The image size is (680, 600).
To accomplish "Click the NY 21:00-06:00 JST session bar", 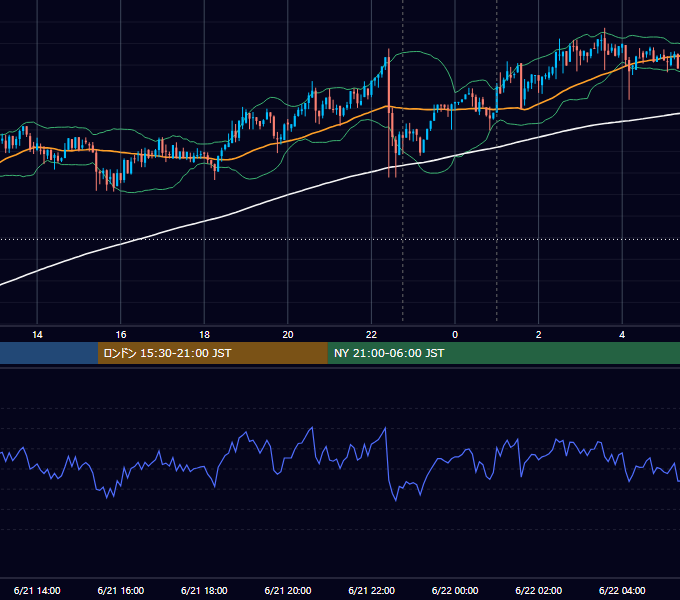I will [x=503, y=353].
